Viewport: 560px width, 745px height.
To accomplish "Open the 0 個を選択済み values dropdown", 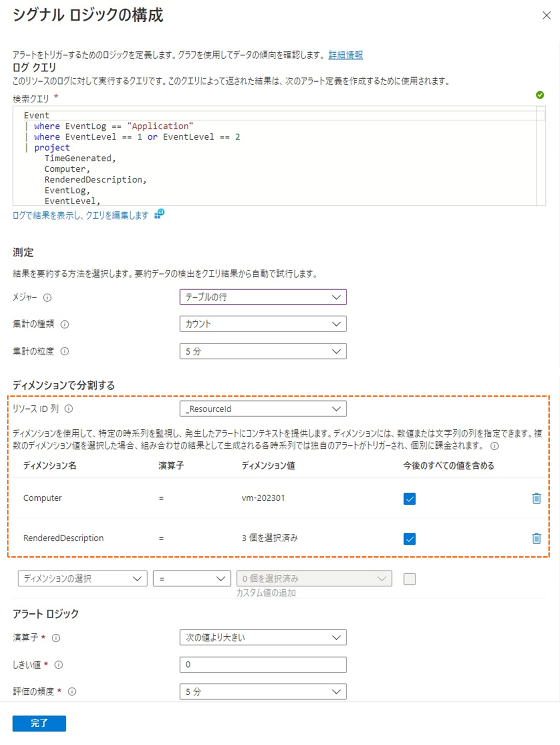I will pos(314,579).
